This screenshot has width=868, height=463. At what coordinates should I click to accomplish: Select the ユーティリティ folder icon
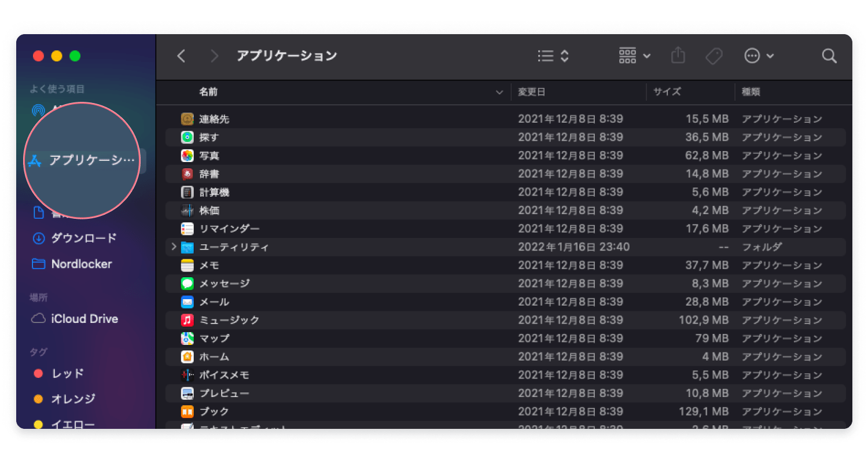click(x=187, y=247)
